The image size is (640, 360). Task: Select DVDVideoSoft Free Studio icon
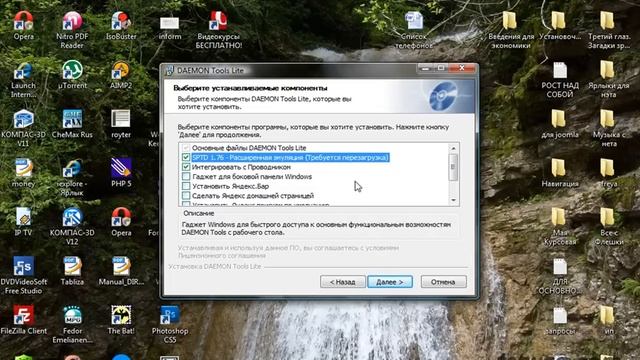coord(23,275)
